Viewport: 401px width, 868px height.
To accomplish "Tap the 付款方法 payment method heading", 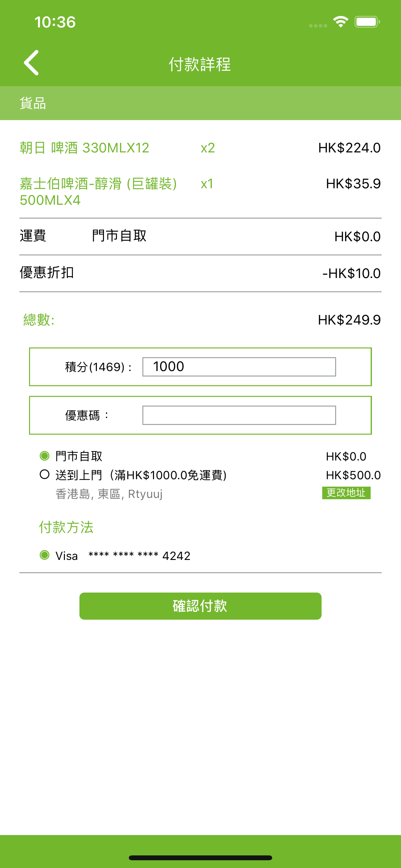I will 66,527.
